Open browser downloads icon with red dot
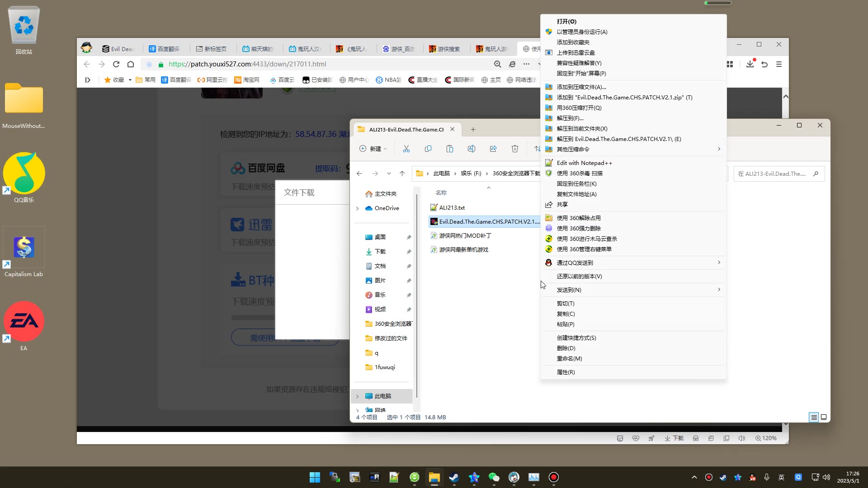 click(x=750, y=64)
